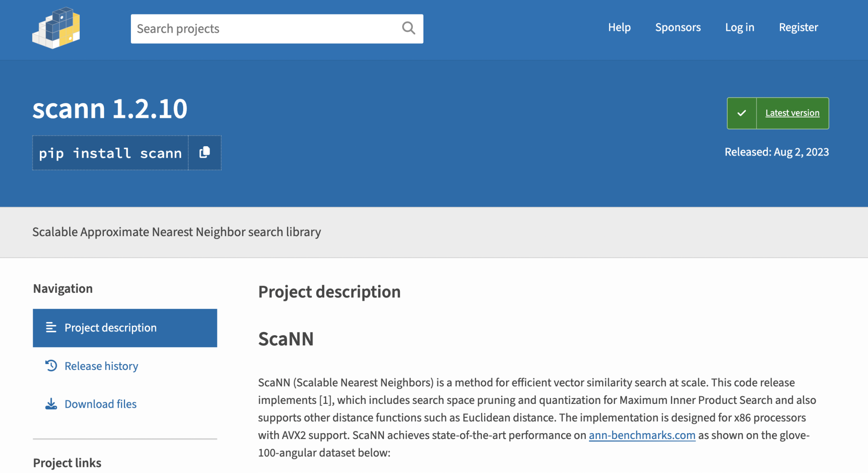The width and height of the screenshot is (868, 473).
Task: Open the Release history tab
Action: tap(101, 366)
